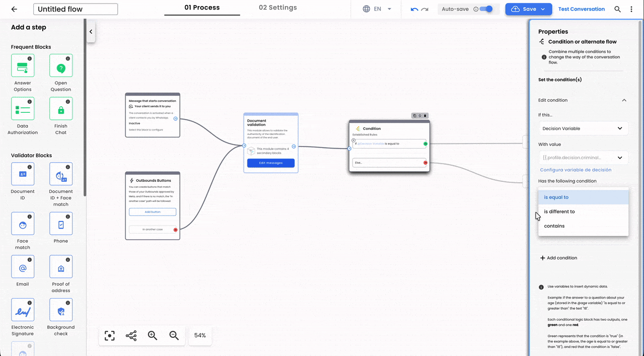Click the zoom in magnifier icon

pos(152,335)
